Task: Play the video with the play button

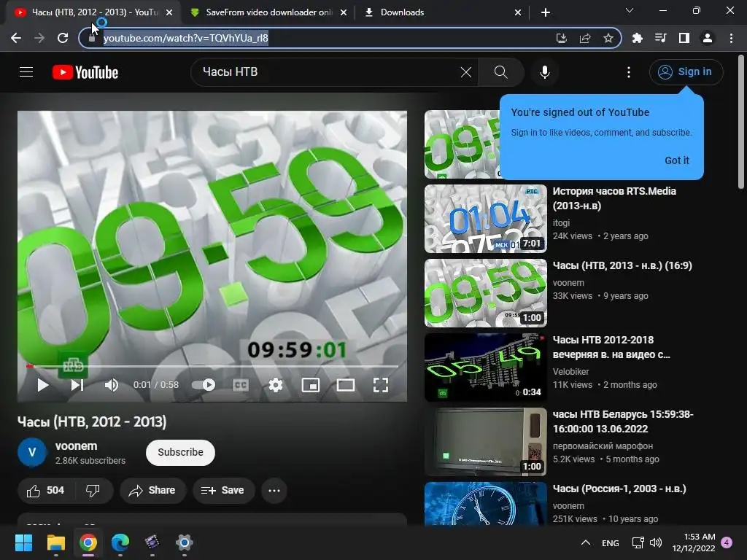Action: (43, 385)
